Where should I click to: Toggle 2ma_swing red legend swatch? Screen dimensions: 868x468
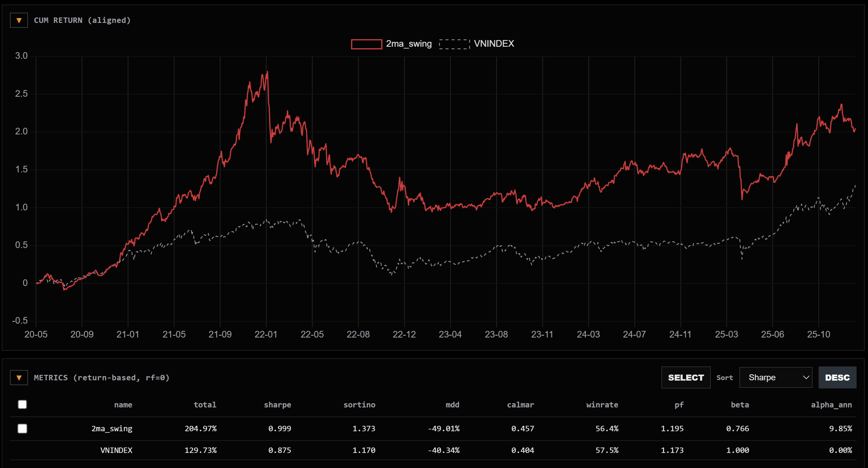(x=366, y=44)
